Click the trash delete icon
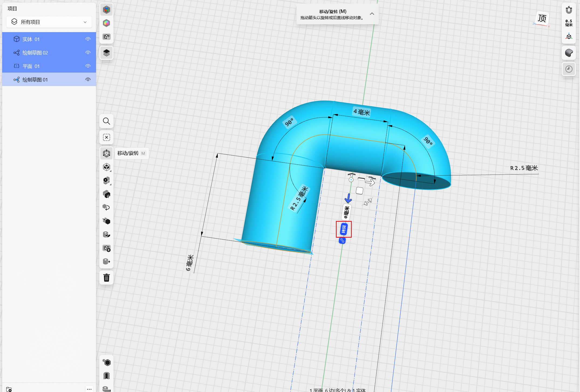 [106, 278]
